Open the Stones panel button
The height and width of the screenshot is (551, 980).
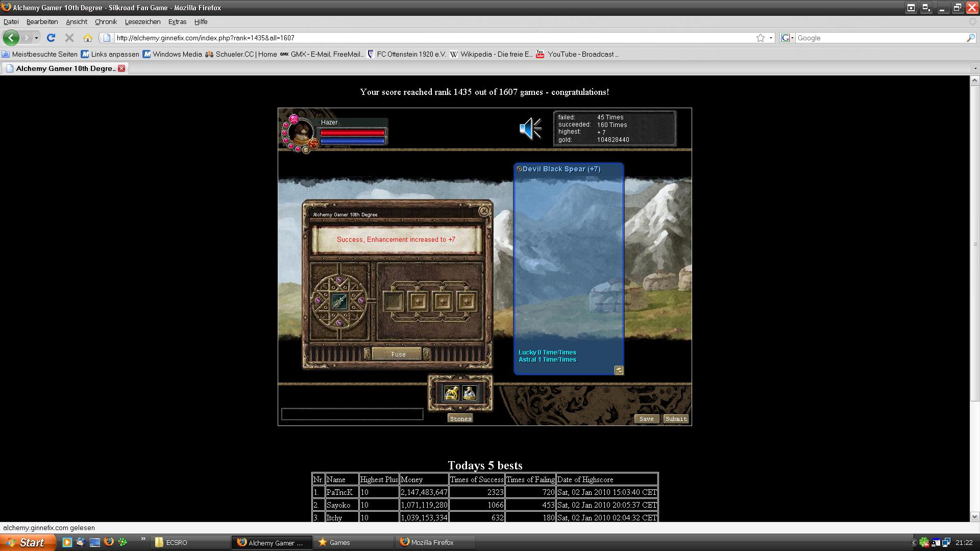[460, 419]
